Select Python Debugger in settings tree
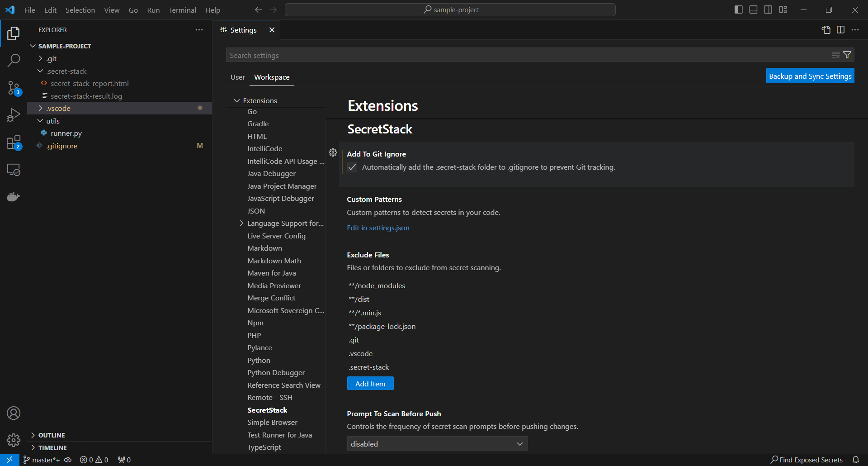Image resolution: width=868 pixels, height=466 pixels. 276,373
